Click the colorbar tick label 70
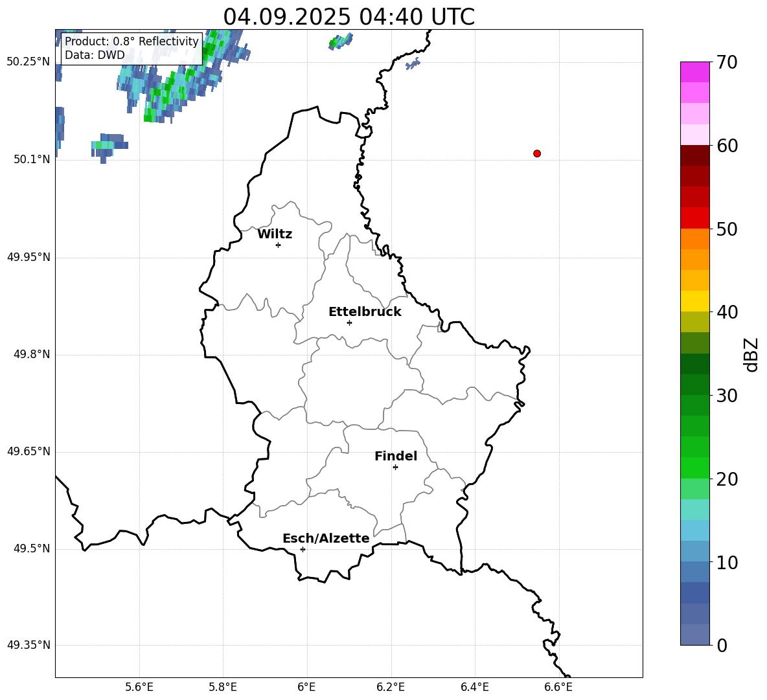The height and width of the screenshot is (700, 767). tap(727, 62)
